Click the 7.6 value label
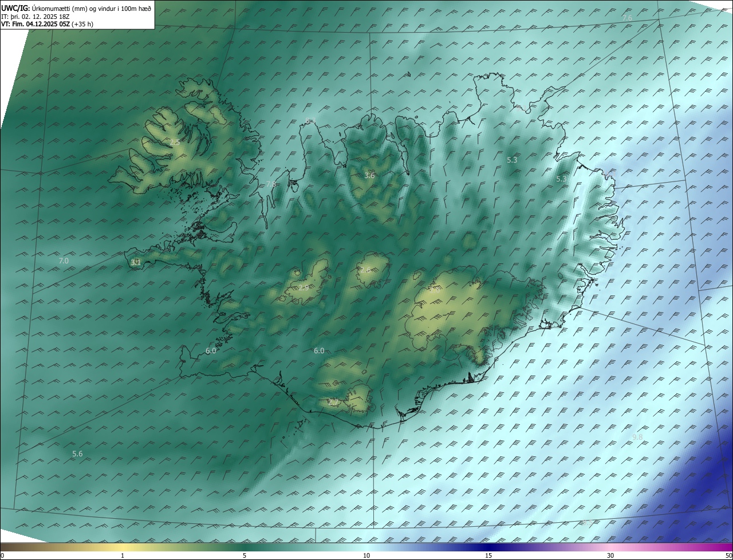This screenshot has width=733, height=560. point(627,18)
